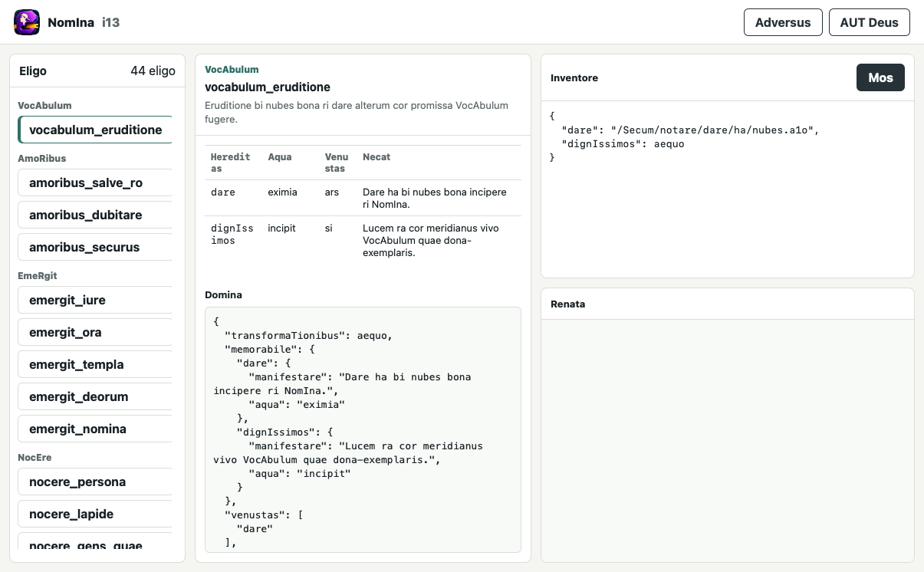924x572 pixels.
Task: Select amoribus_salve_ro item
Action: point(95,182)
